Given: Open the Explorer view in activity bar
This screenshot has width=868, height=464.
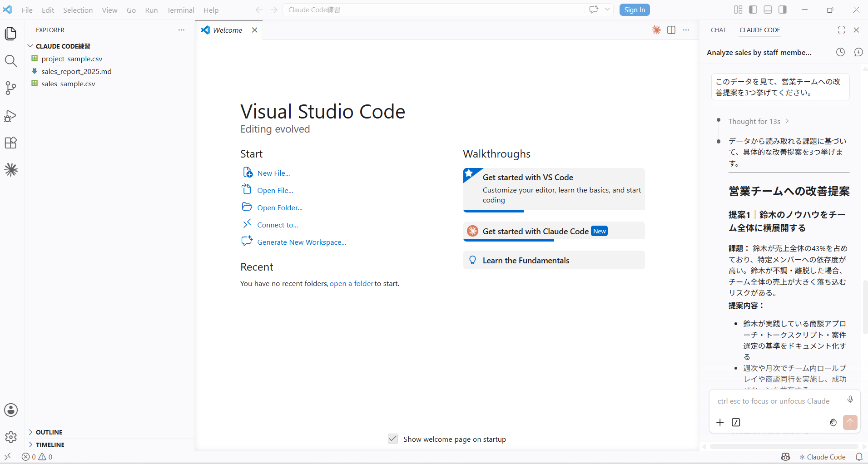Looking at the screenshot, I should (11, 34).
